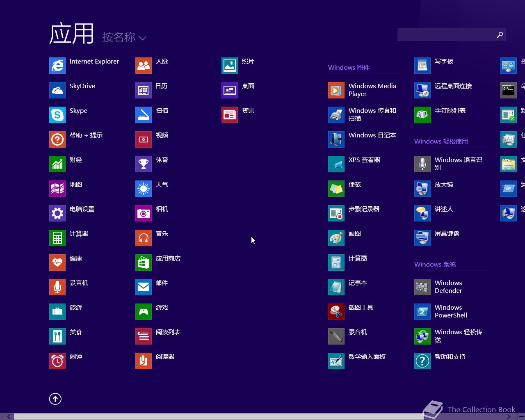Open 步骤记录器 icon
The height and width of the screenshot is (420, 525).
pyautogui.click(x=336, y=213)
